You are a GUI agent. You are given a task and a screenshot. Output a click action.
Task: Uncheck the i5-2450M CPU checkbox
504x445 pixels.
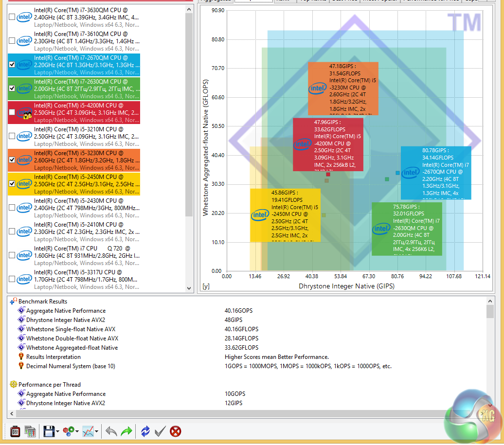click(12, 184)
